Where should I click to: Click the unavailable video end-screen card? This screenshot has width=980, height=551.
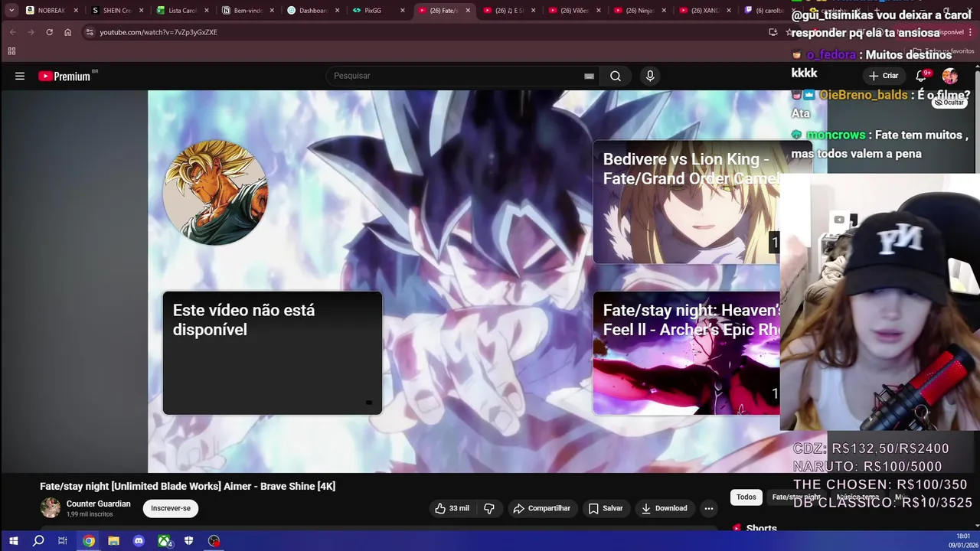coord(272,353)
